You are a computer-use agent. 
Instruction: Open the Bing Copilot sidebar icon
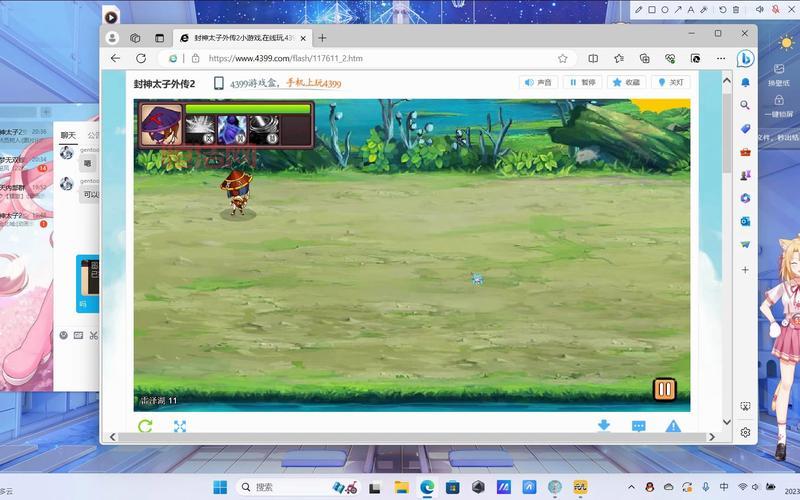[745, 58]
